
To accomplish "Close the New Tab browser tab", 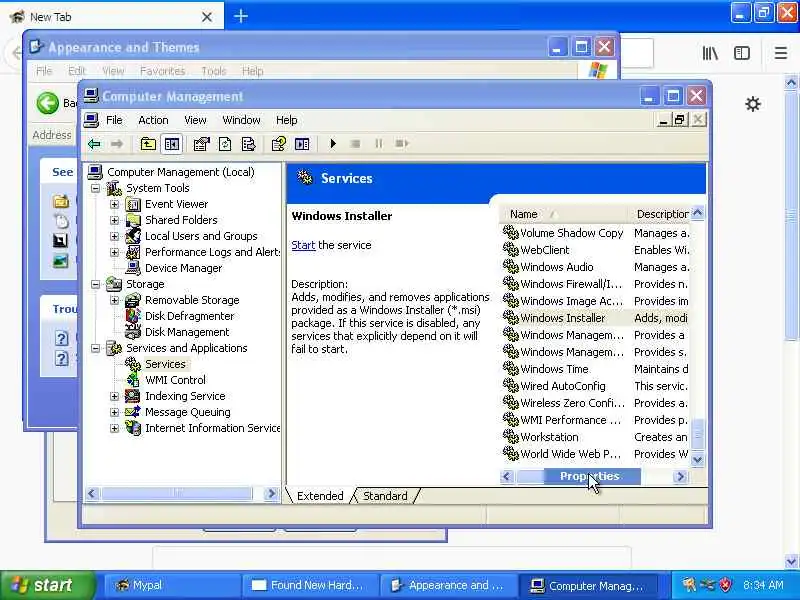I will [207, 17].
